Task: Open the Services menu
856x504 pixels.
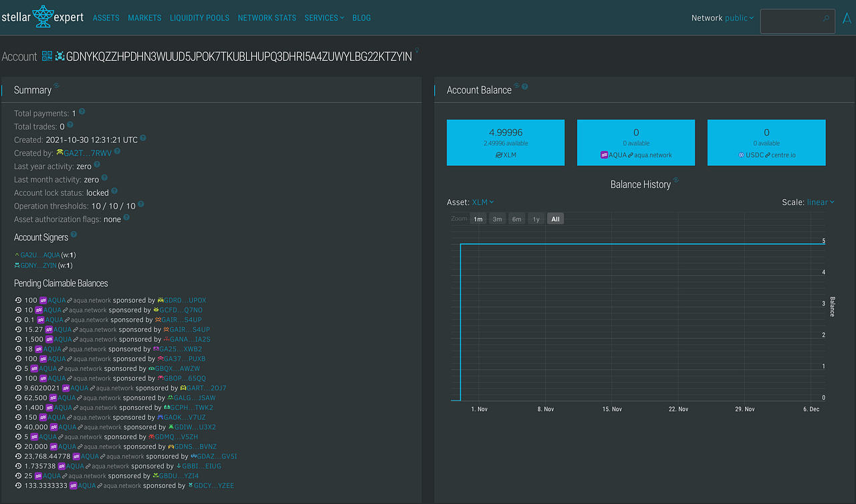Action: [x=324, y=18]
